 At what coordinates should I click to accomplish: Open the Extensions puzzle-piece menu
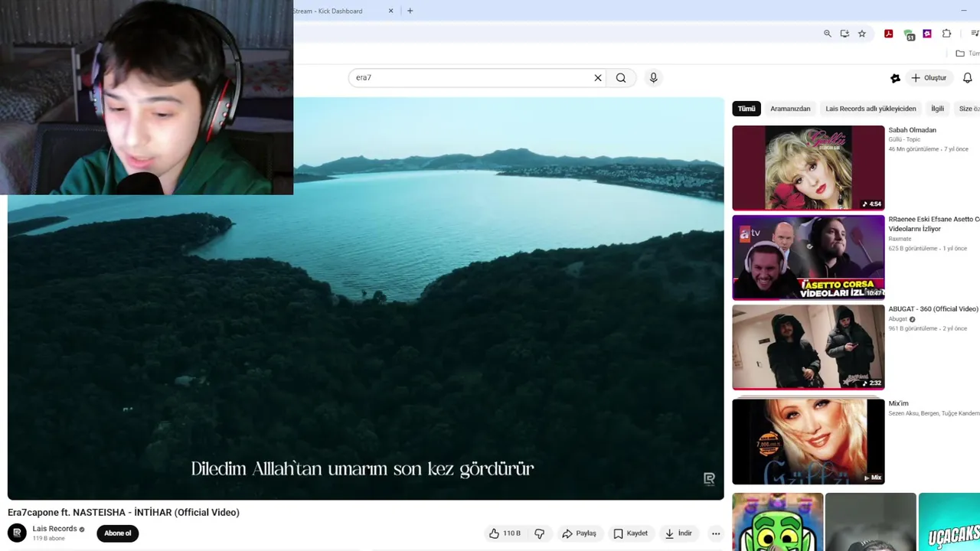click(946, 34)
